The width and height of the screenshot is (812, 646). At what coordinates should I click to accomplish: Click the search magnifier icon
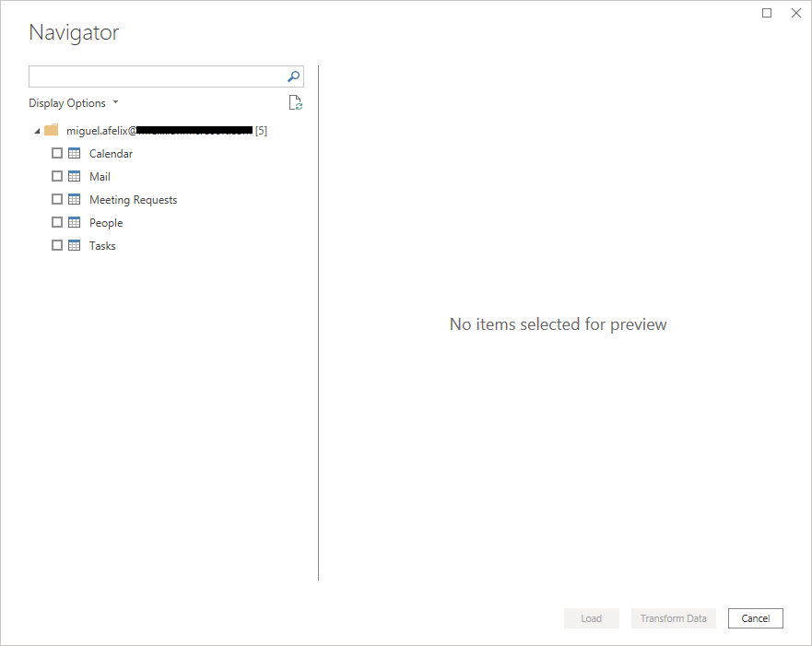coord(294,76)
